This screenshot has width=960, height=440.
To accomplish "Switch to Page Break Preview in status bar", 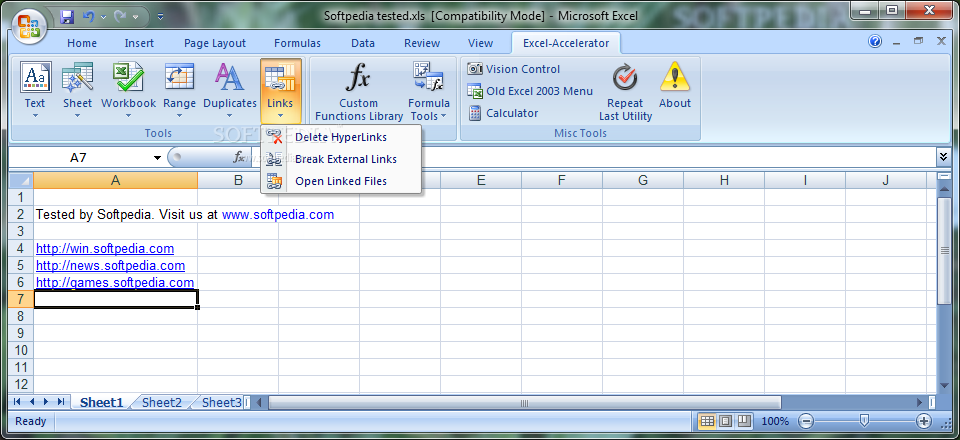I will (744, 421).
